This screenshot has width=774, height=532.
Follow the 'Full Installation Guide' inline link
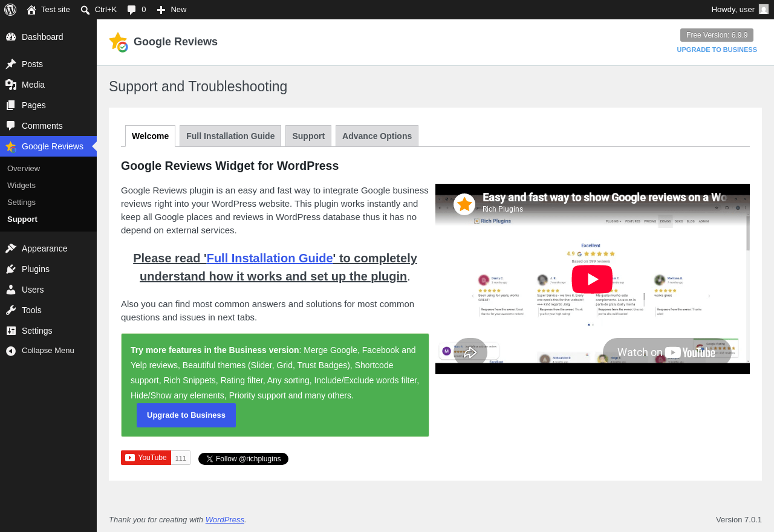[270, 258]
